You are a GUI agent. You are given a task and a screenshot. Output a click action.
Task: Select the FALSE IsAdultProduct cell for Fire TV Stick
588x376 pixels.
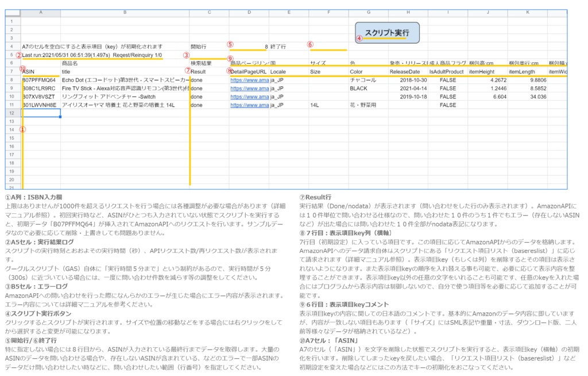[447, 89]
